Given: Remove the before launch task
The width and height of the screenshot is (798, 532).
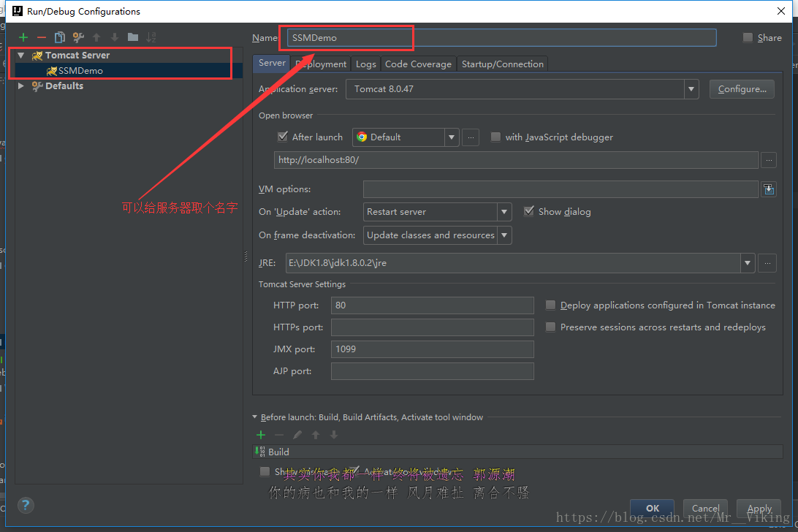Looking at the screenshot, I should coord(279,435).
